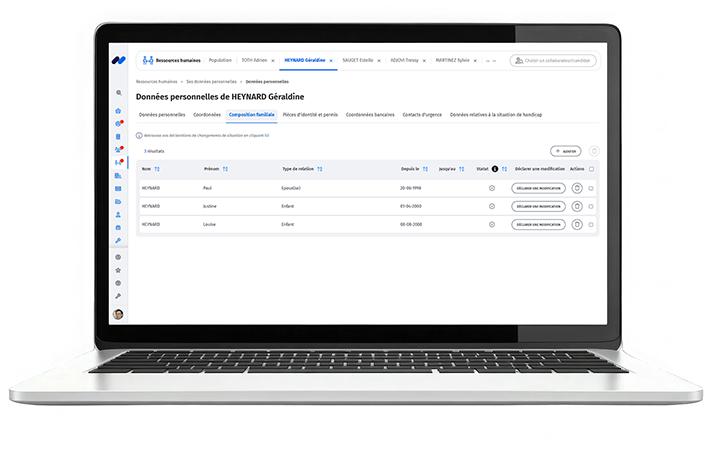Tick the select-all checkbox in table header
The width and height of the screenshot is (720, 450).
(591, 169)
